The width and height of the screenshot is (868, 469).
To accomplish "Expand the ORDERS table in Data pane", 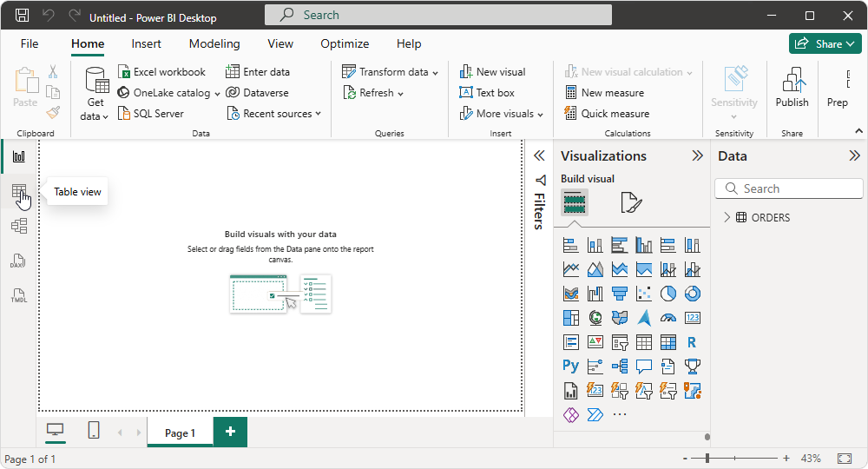I will pyautogui.click(x=727, y=218).
